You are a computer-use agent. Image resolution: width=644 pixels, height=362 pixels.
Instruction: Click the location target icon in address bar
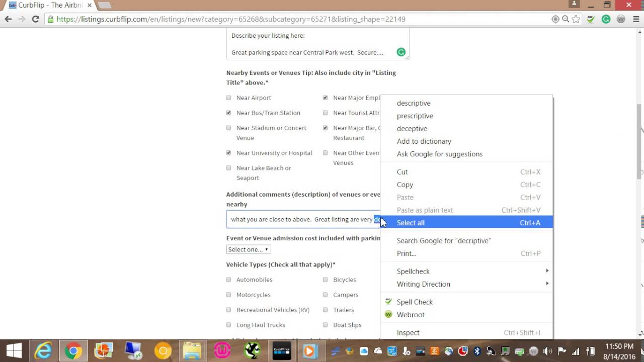pos(555,19)
